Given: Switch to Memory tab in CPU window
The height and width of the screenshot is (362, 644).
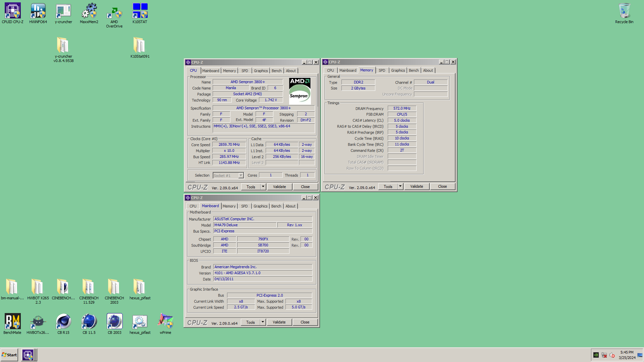Looking at the screenshot, I should [x=229, y=71].
